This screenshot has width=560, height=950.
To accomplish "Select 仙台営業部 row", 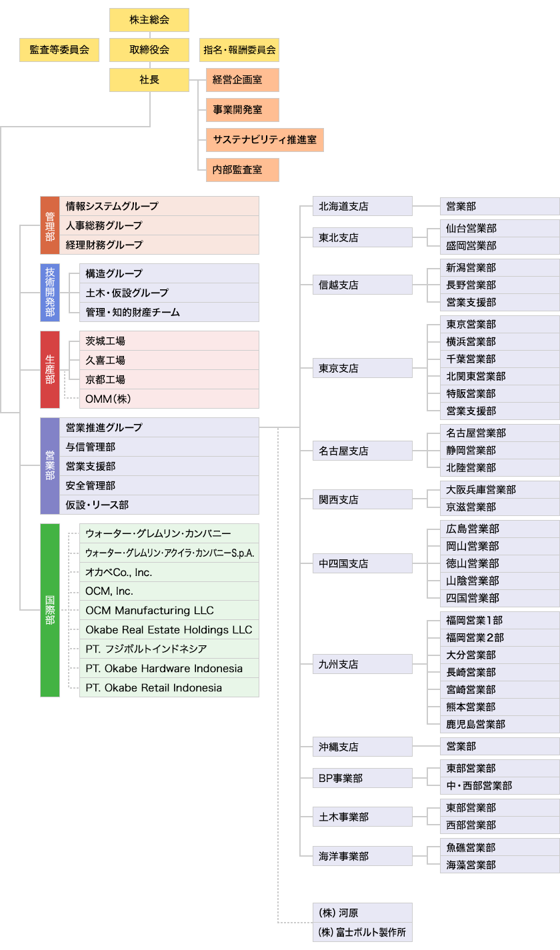I will pyautogui.click(x=500, y=228).
